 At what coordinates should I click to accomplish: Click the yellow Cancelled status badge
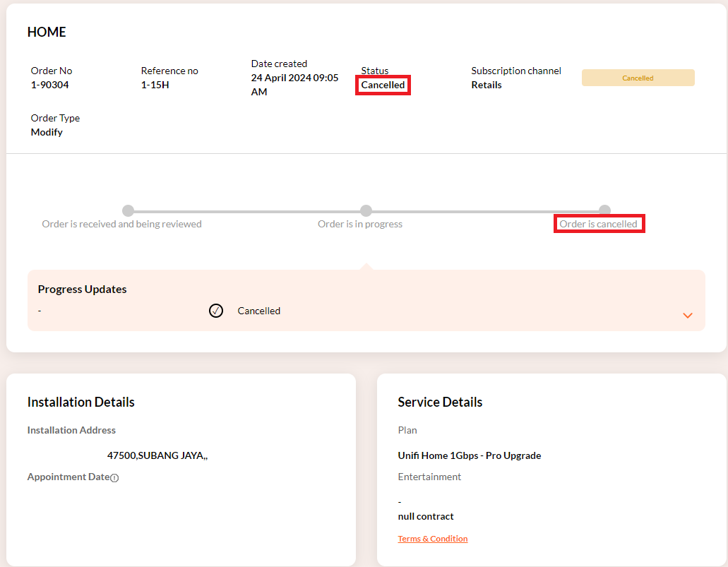tap(638, 78)
